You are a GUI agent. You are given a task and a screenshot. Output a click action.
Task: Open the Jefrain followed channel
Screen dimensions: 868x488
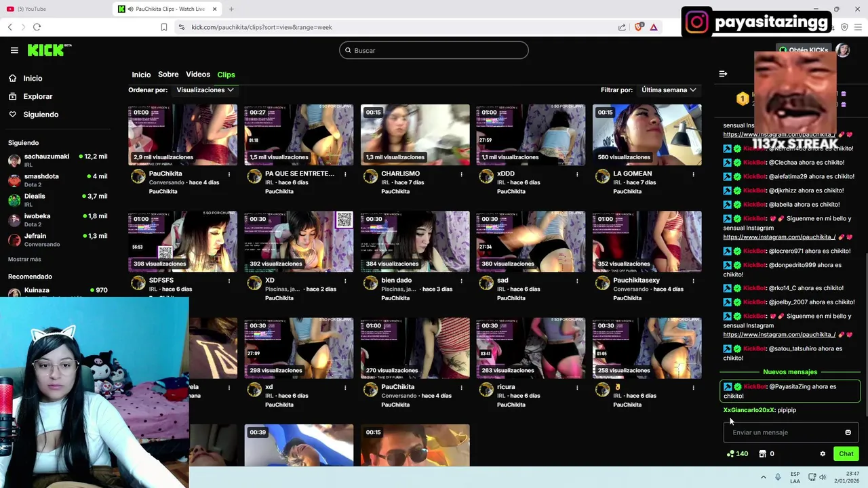click(58, 239)
